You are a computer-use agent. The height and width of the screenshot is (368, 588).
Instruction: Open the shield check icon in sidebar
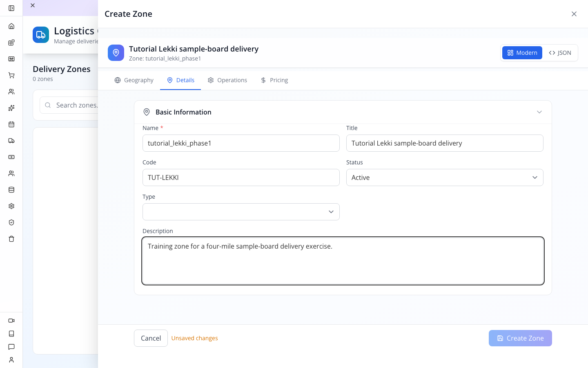pos(11,222)
